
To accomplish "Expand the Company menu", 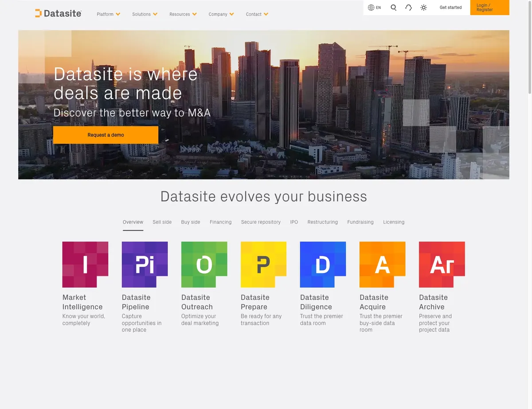I will [x=221, y=14].
